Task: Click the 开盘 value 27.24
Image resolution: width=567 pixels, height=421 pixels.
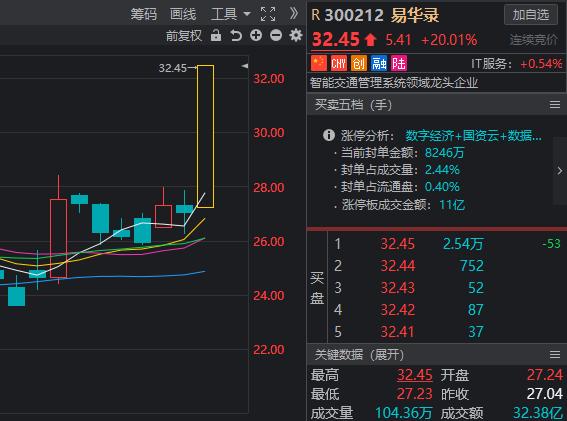Action: tap(545, 375)
